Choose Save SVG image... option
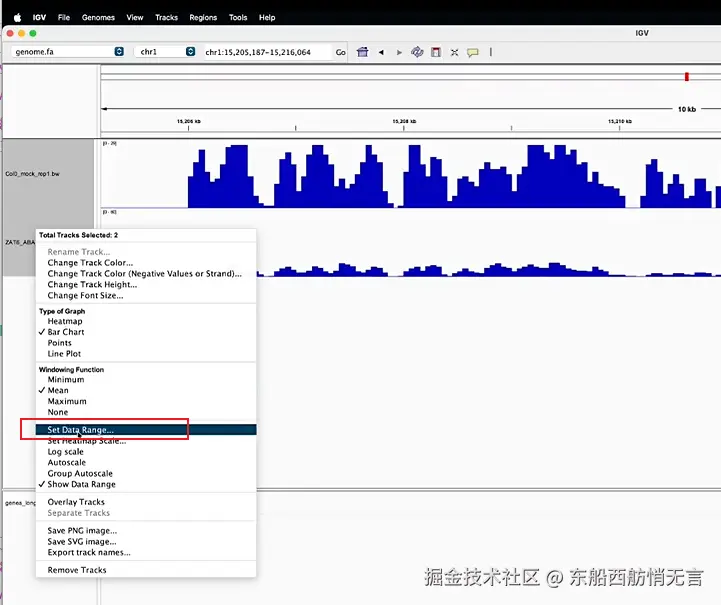 (146, 542)
